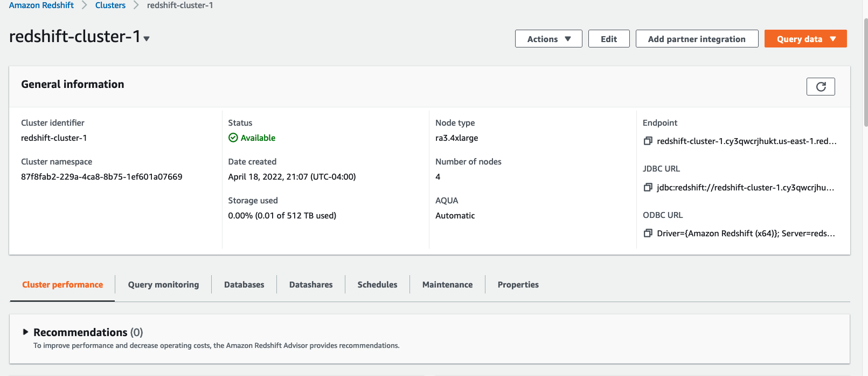
Task: Open the Actions dropdown menu
Action: tap(548, 39)
